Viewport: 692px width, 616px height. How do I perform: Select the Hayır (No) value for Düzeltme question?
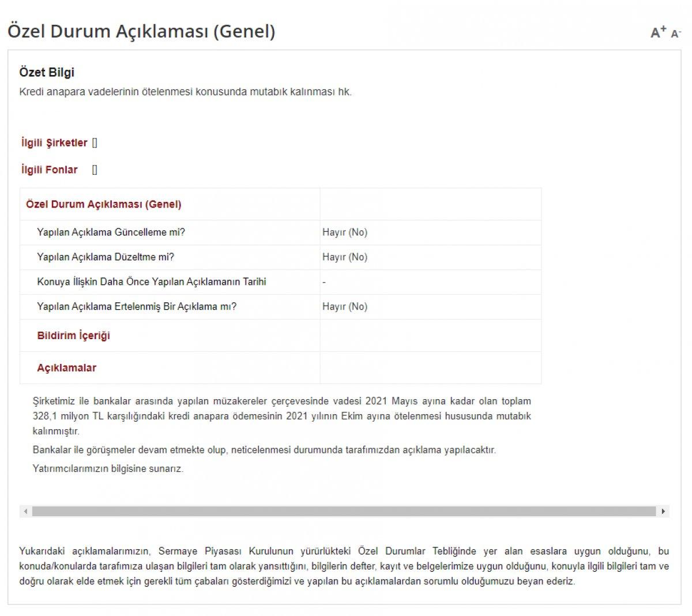click(x=345, y=257)
